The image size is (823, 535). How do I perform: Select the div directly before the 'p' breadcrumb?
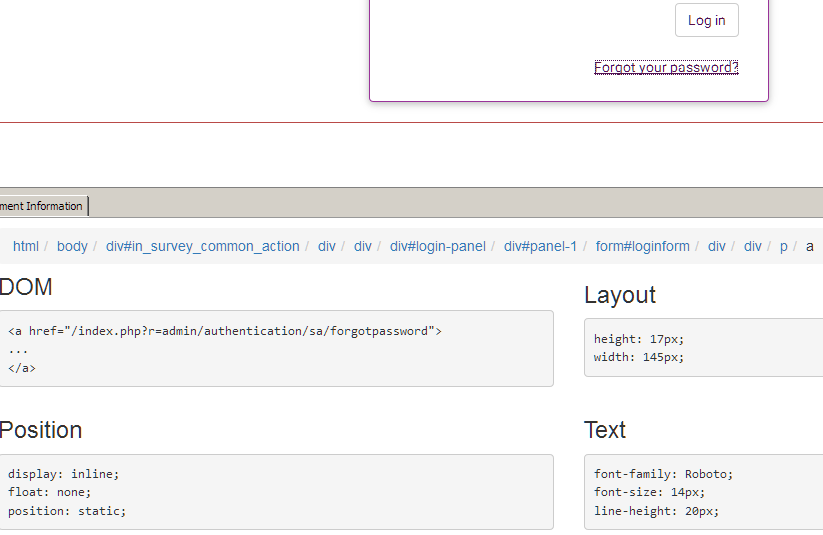[x=752, y=246]
